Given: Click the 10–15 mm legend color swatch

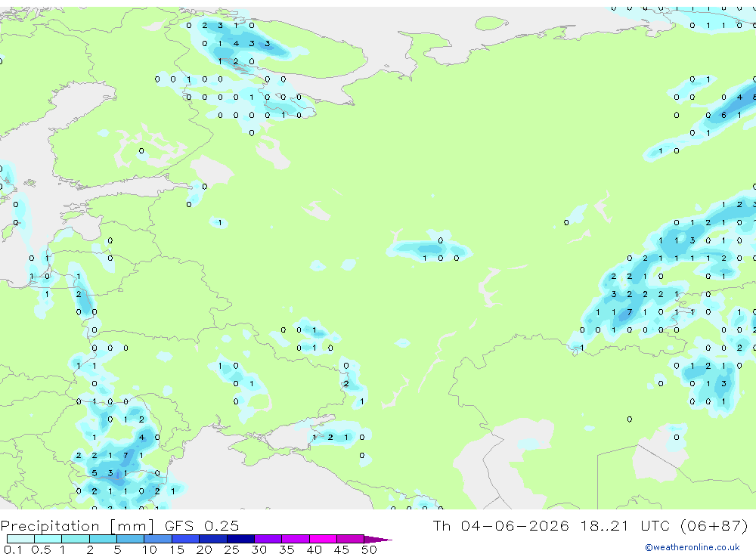Looking at the screenshot, I should point(158,539).
